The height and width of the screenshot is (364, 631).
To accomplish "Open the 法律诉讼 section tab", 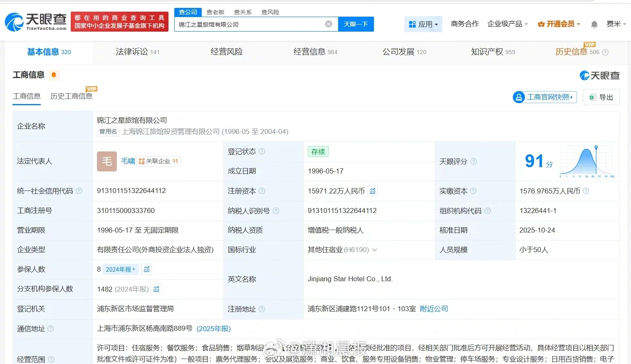I will tap(138, 52).
